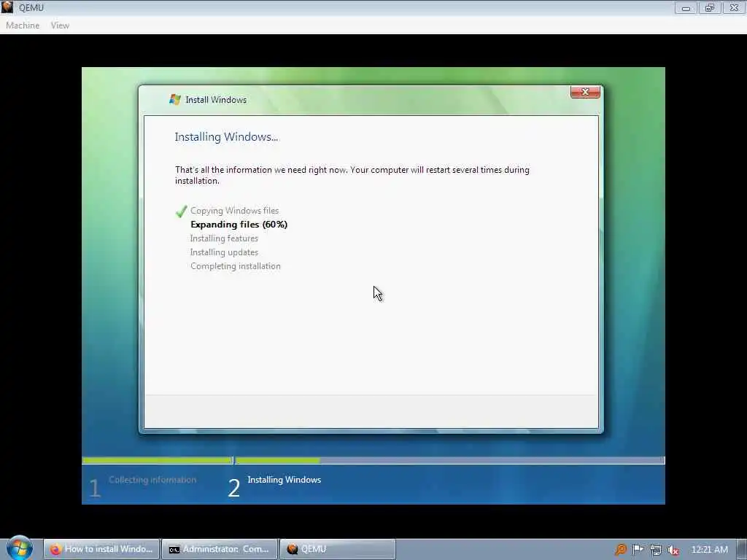Open the Windows Start menu orb
747x560 pixels.
tap(20, 548)
